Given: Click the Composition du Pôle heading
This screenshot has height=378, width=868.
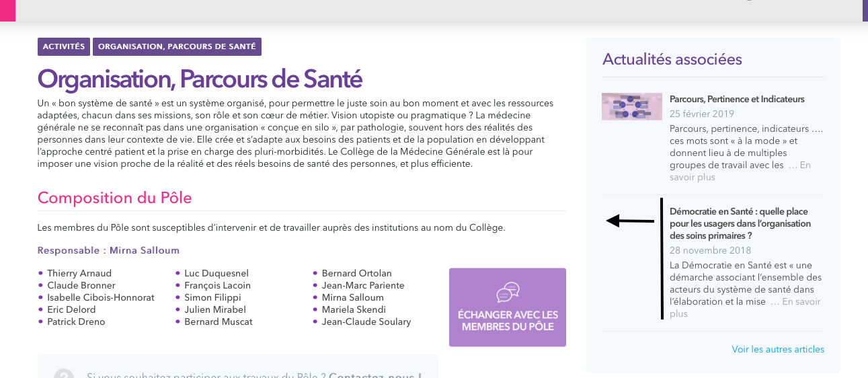Looking at the screenshot, I should click(114, 198).
